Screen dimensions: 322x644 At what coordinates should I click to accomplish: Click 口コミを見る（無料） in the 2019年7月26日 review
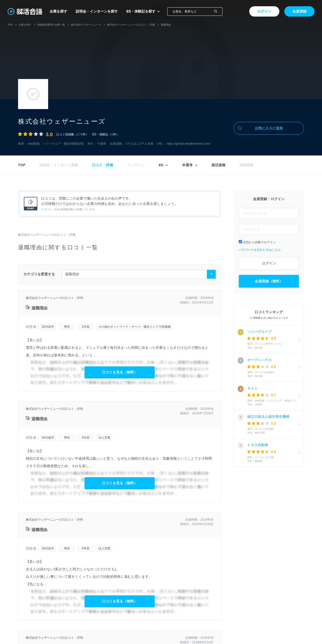[x=120, y=483]
